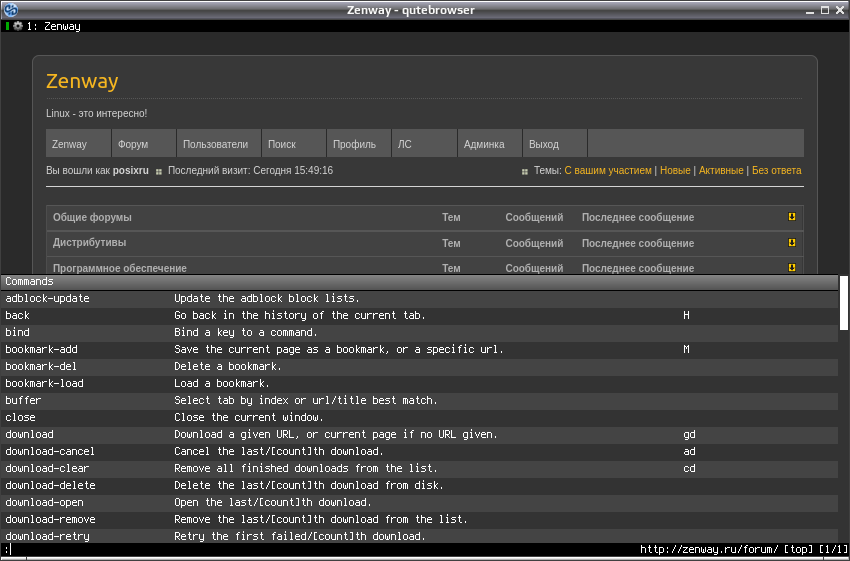Open the Новые topics link
This screenshot has height=561, width=850.
pos(675,170)
